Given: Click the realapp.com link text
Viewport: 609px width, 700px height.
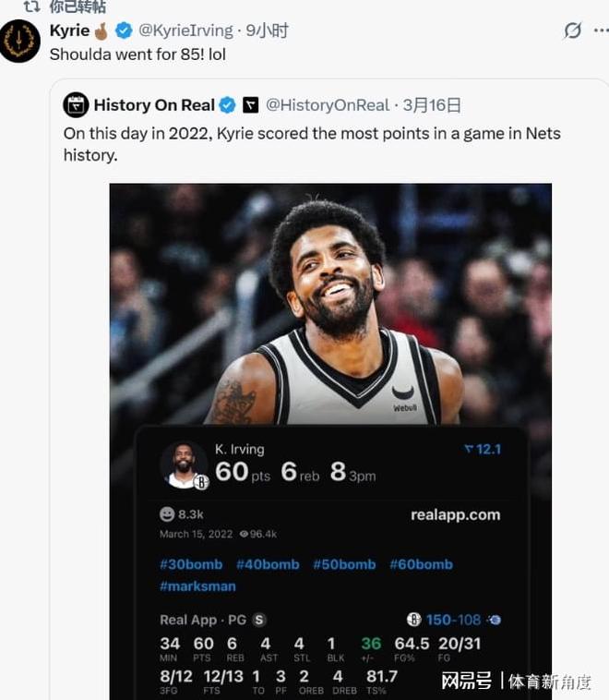Looking at the screenshot, I should 455,514.
